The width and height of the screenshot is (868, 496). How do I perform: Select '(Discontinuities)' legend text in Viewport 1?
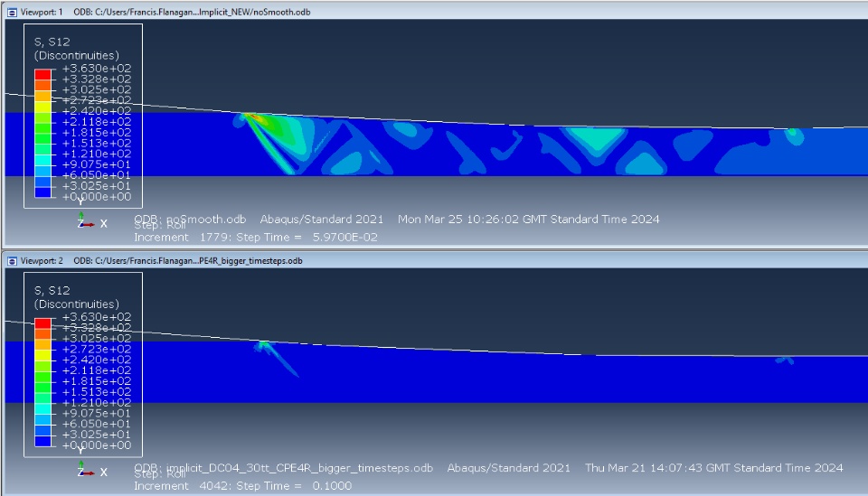click(76, 55)
